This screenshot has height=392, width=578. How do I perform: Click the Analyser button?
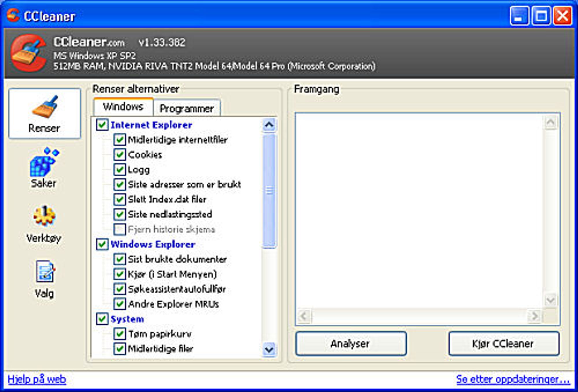point(351,343)
